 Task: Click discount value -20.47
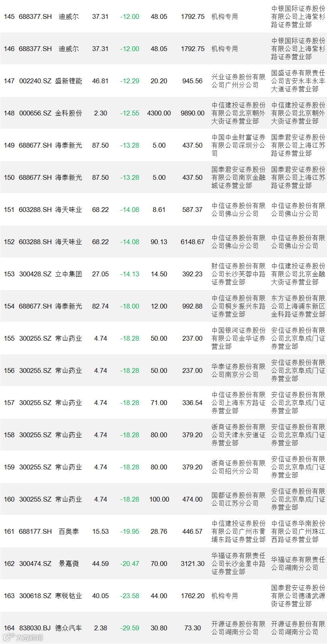(130, 564)
